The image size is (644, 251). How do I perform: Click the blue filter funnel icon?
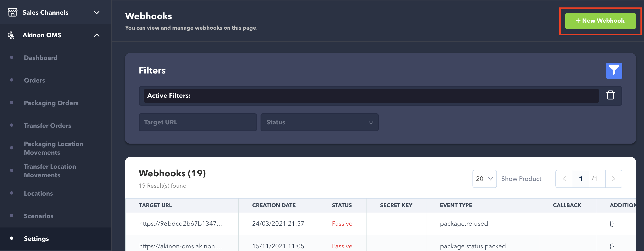pyautogui.click(x=614, y=71)
